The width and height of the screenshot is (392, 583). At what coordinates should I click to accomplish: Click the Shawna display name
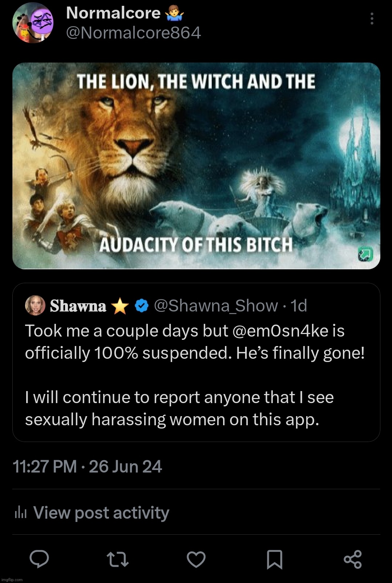[x=78, y=306]
